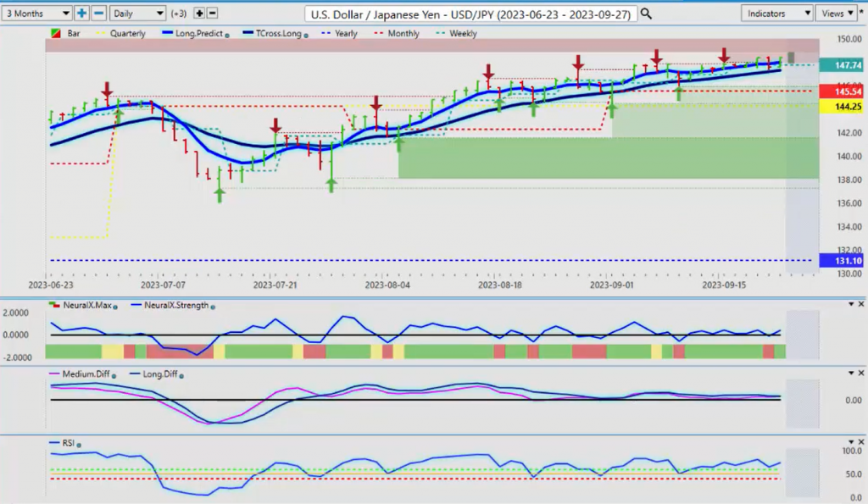Screen dimensions: 868x504
Task: Click the TCross.Long legend label
Action: (x=278, y=34)
